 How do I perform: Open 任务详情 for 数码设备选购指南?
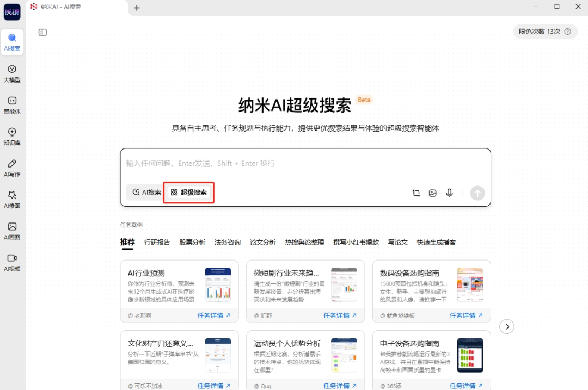[x=466, y=315]
